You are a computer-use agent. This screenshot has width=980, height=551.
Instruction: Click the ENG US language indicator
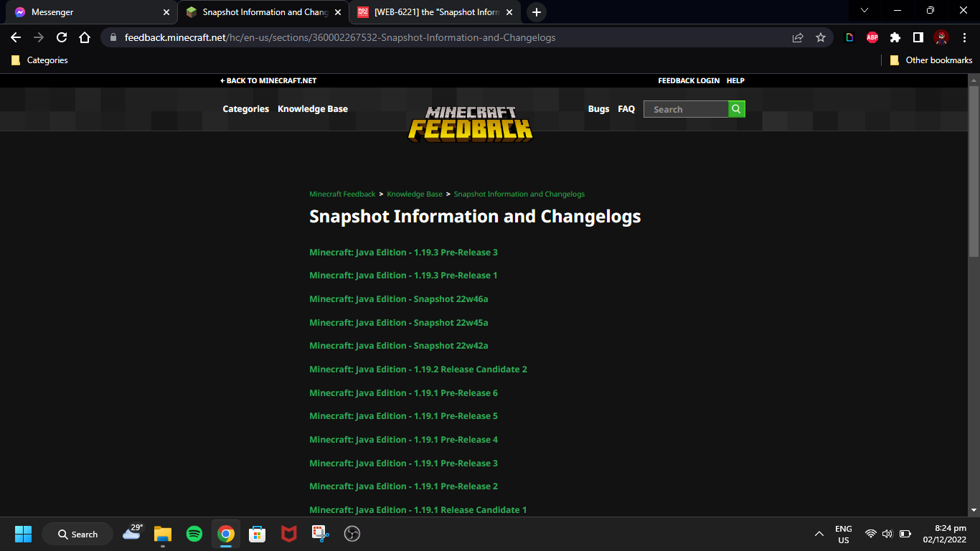(x=844, y=534)
